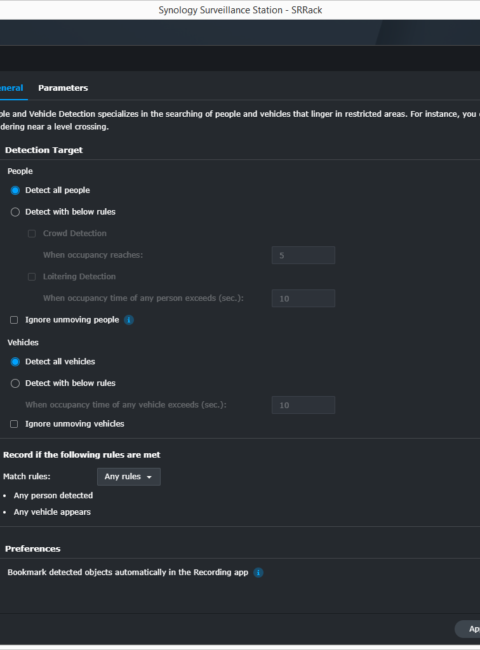Click person occupancy time seconds field
Image resolution: width=480 pixels, height=650 pixels.
(x=303, y=298)
